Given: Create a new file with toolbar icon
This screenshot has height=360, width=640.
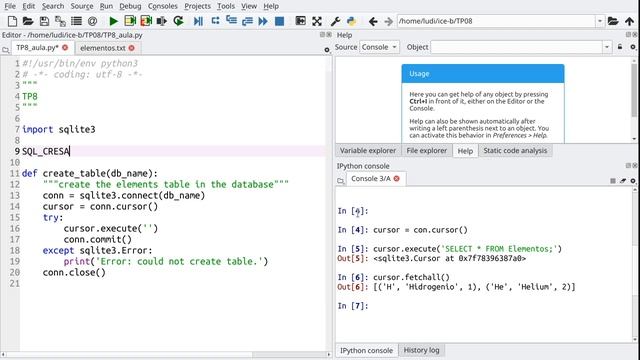Looking at the screenshot, I should [12, 21].
